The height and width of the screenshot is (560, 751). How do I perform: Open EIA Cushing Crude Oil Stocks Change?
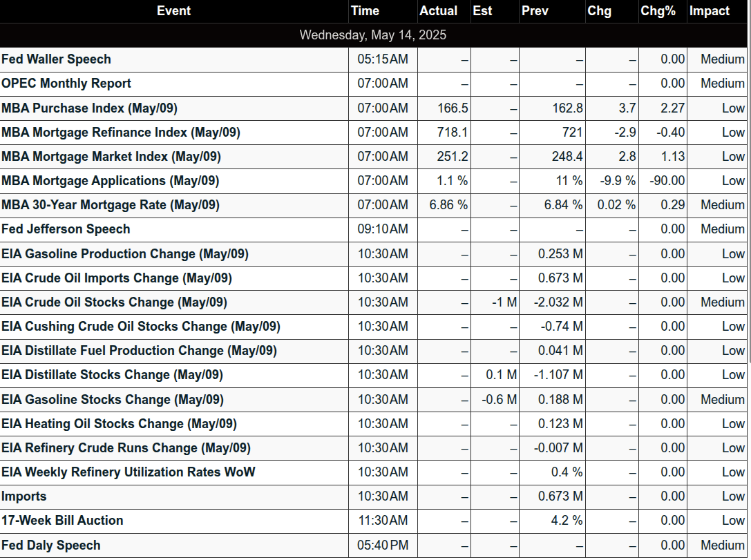click(x=141, y=327)
